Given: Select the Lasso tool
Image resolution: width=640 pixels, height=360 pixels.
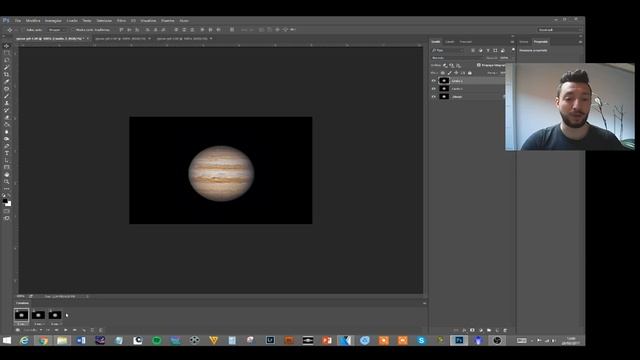Looking at the screenshot, I should 7,60.
